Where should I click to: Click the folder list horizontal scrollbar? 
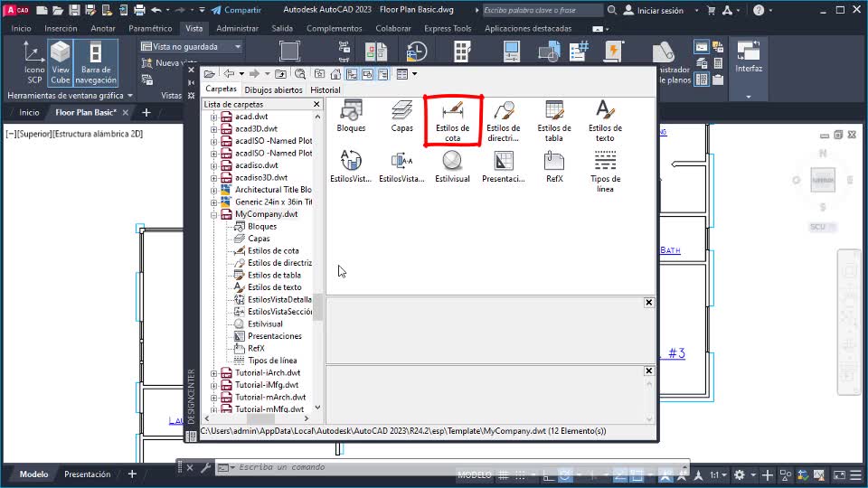[260, 419]
